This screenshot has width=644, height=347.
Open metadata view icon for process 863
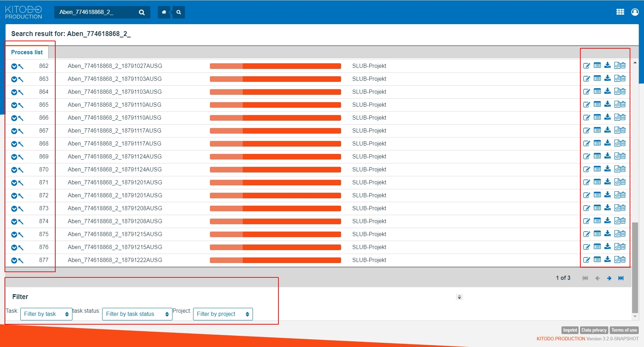tap(597, 79)
